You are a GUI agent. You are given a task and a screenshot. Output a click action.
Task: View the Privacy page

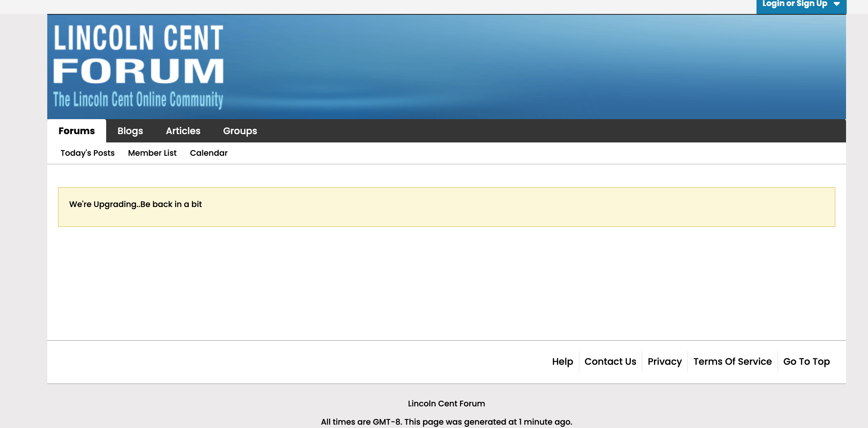pos(664,362)
